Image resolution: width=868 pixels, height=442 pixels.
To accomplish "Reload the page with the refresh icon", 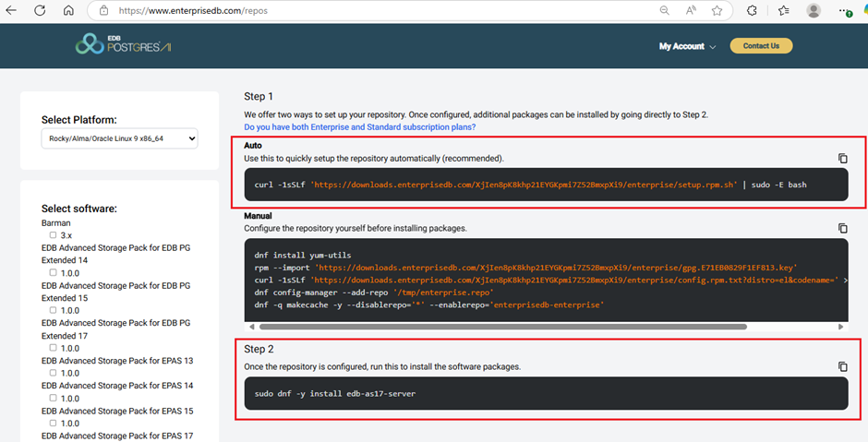I will coord(40,10).
